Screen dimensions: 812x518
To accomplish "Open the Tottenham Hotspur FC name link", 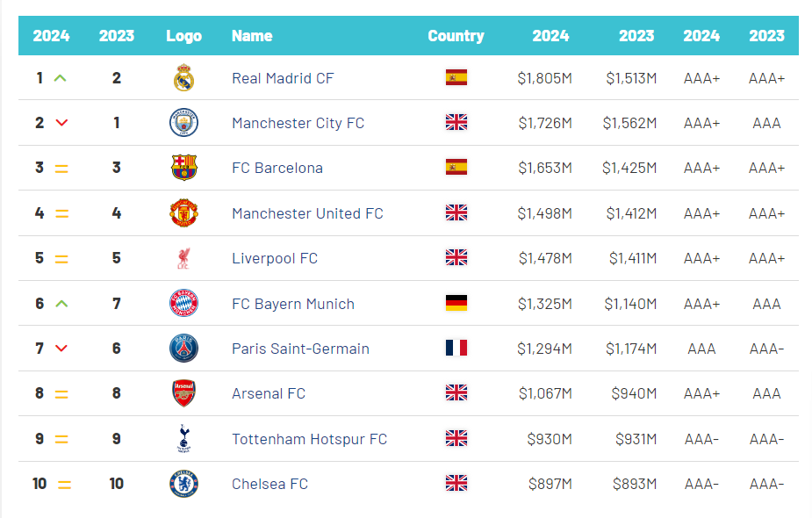I will [309, 439].
